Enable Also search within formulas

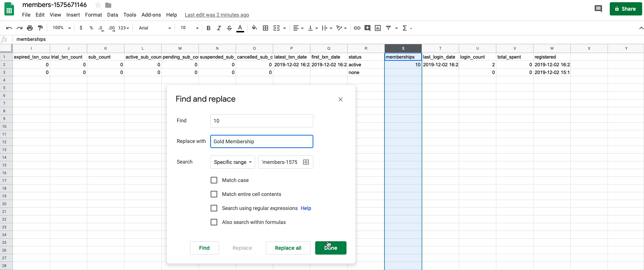(x=214, y=222)
